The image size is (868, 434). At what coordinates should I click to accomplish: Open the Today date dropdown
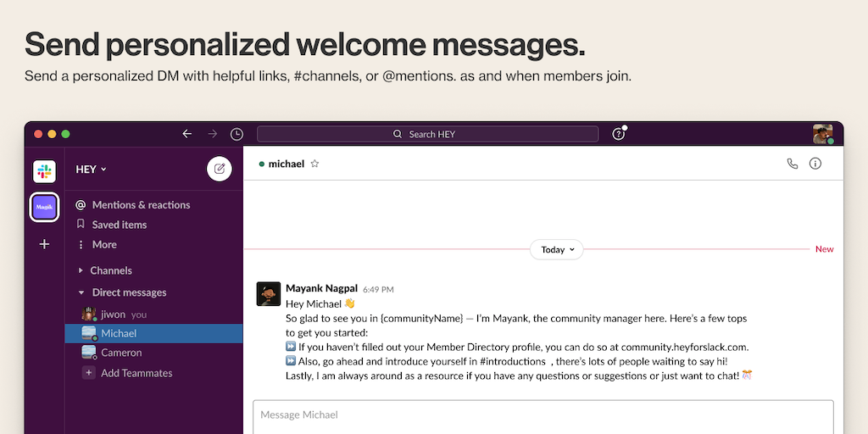click(557, 250)
